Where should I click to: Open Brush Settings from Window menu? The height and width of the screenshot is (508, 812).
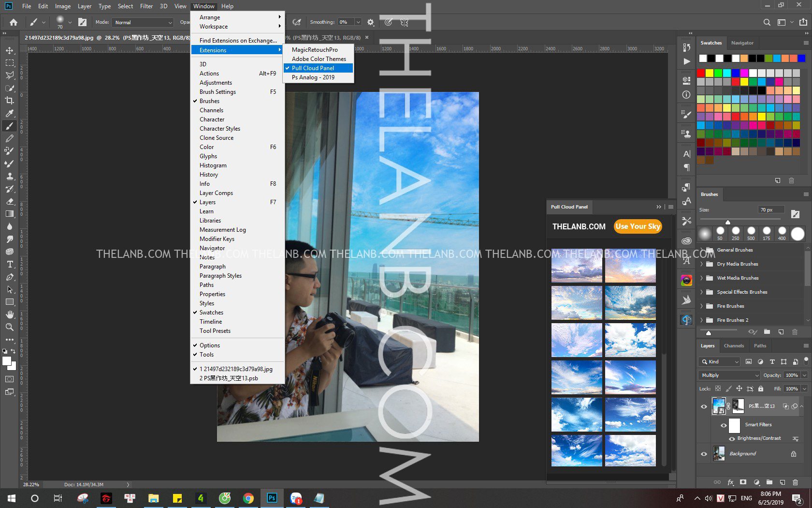click(x=217, y=92)
